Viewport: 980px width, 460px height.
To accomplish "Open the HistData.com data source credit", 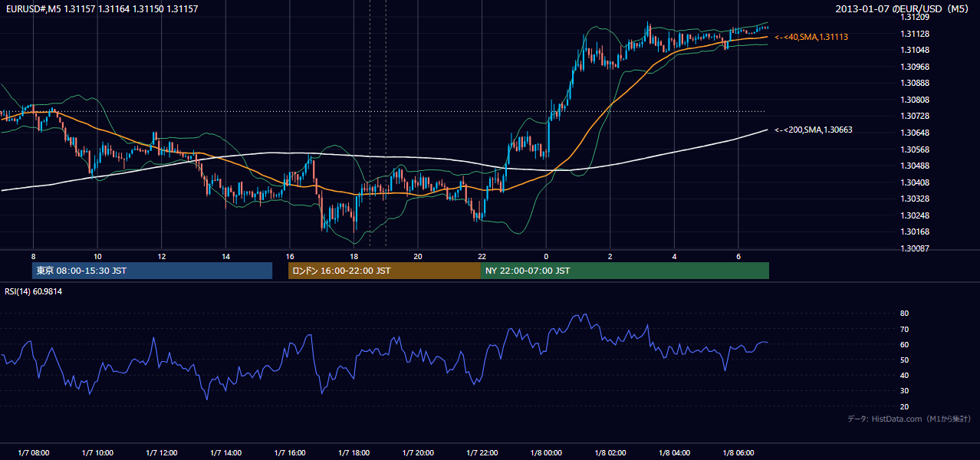I will 909,419.
